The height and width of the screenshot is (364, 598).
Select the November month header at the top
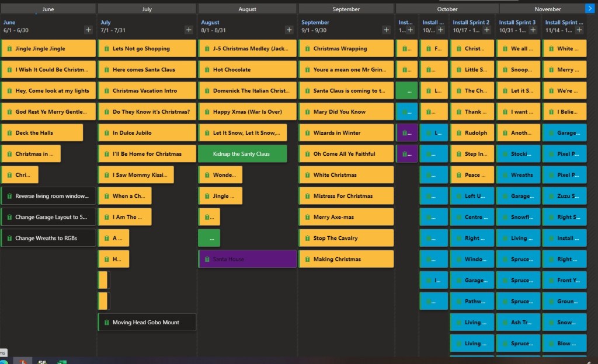[x=547, y=9]
